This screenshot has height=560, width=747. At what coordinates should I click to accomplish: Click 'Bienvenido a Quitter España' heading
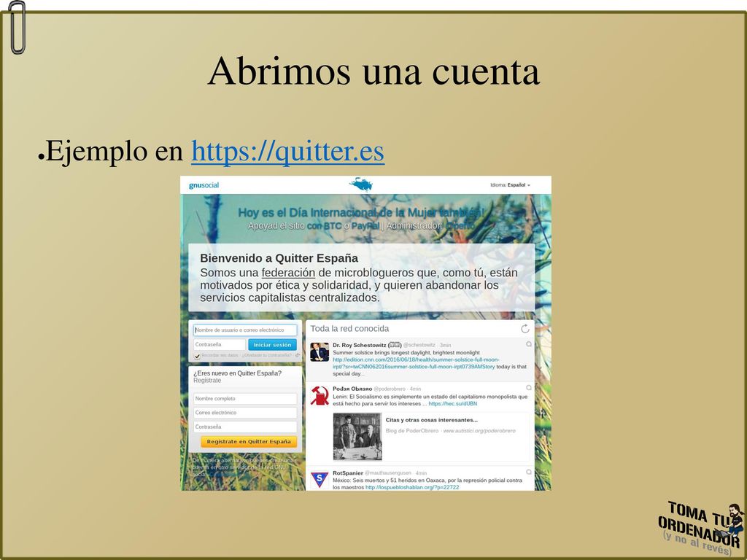[x=279, y=258]
